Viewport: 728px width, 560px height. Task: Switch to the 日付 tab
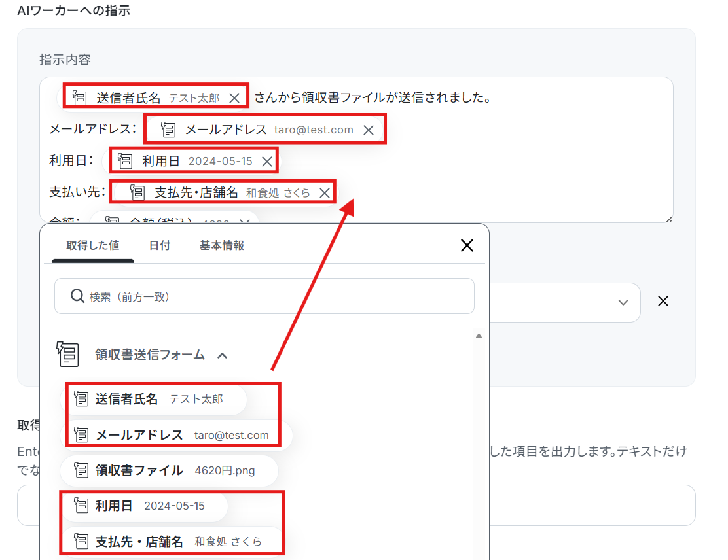pyautogui.click(x=160, y=245)
